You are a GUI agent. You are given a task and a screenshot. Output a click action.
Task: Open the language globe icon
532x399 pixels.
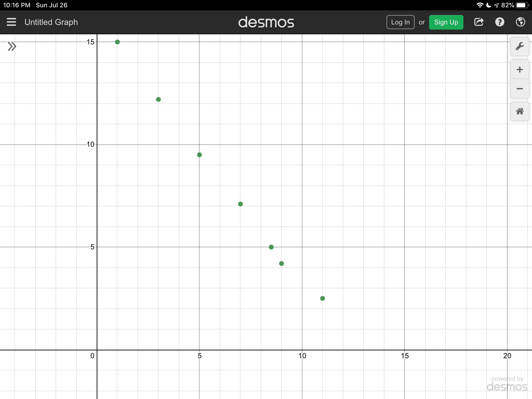(x=520, y=22)
